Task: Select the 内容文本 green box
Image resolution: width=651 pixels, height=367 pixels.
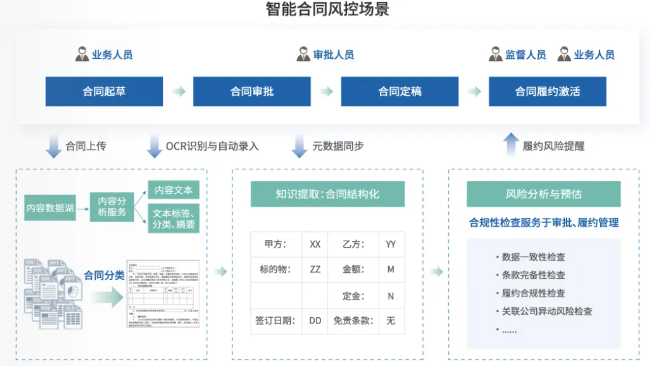Action: (x=174, y=190)
